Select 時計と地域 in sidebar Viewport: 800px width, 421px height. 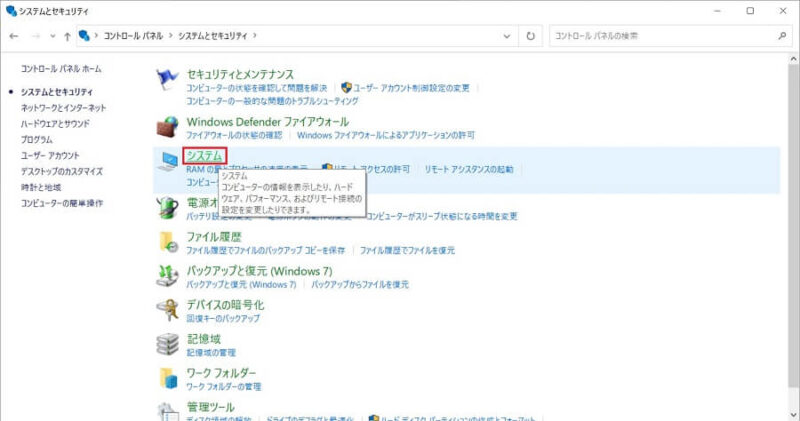[x=41, y=187]
